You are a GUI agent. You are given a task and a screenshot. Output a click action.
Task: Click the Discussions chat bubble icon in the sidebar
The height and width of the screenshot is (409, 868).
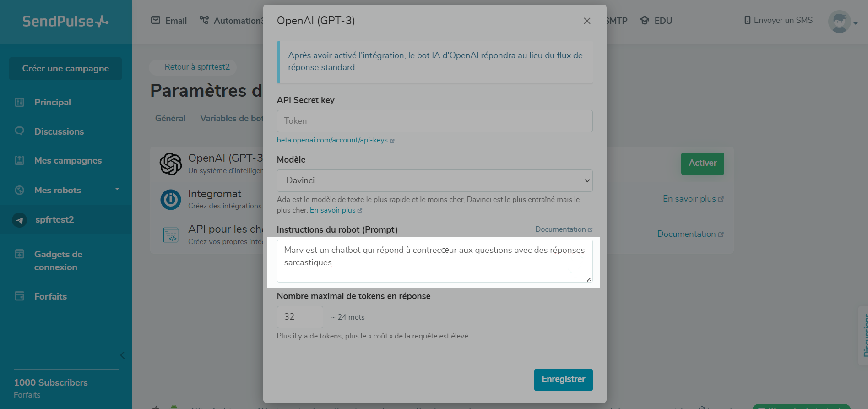click(x=19, y=131)
